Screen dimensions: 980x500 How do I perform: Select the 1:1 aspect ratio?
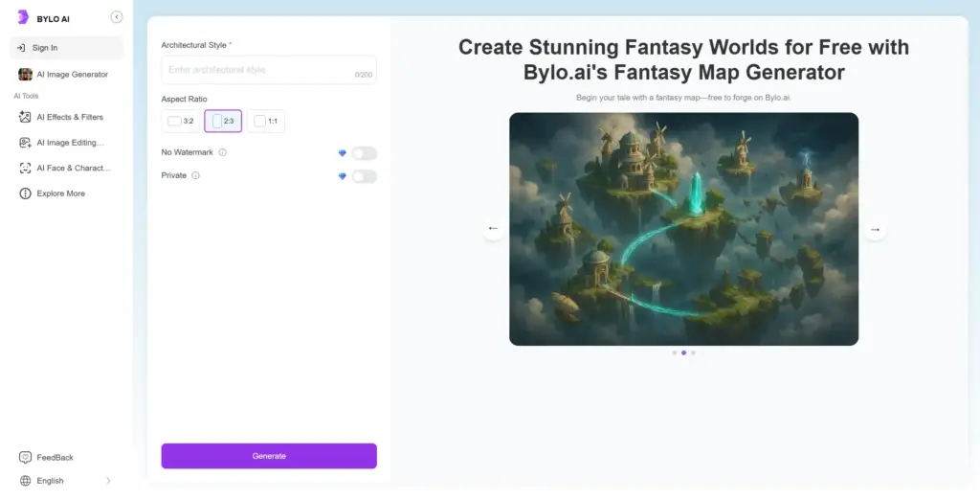pyautogui.click(x=266, y=122)
